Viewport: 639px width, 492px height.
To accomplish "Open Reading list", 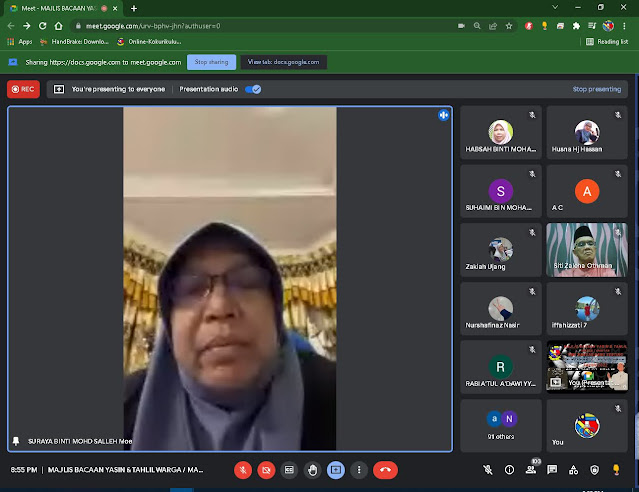I will click(607, 42).
